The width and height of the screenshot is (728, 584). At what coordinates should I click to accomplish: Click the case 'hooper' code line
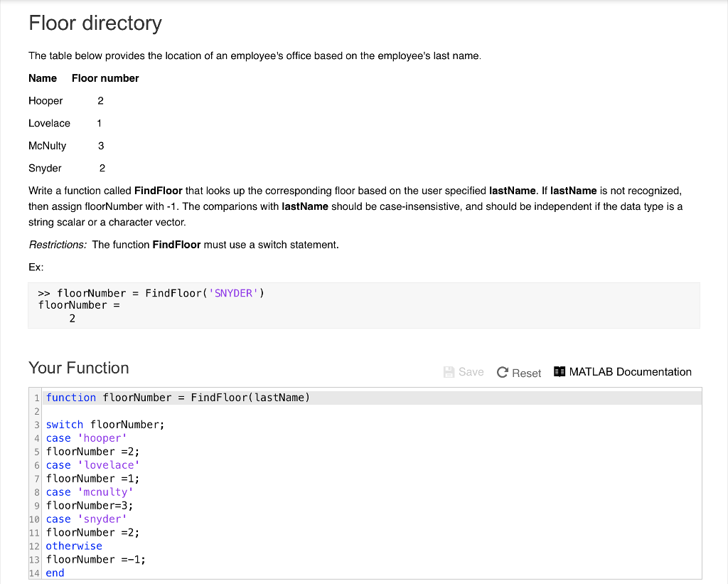click(x=86, y=438)
